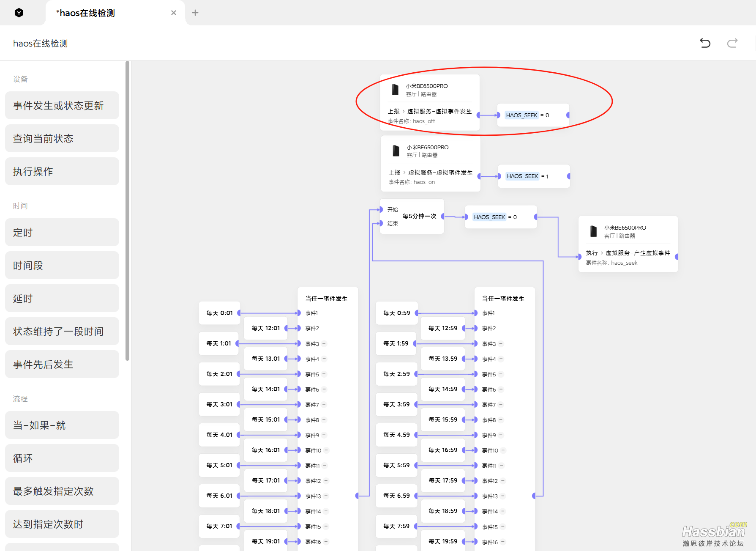Viewport: 756px width, 551px height.
Task: Select the 每天 0:01 timer node
Action: click(x=219, y=313)
